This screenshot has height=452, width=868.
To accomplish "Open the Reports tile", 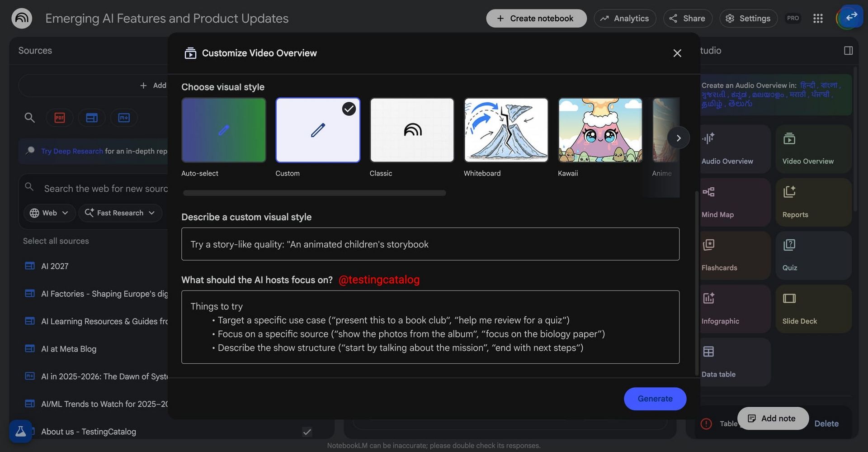I will click(x=813, y=202).
